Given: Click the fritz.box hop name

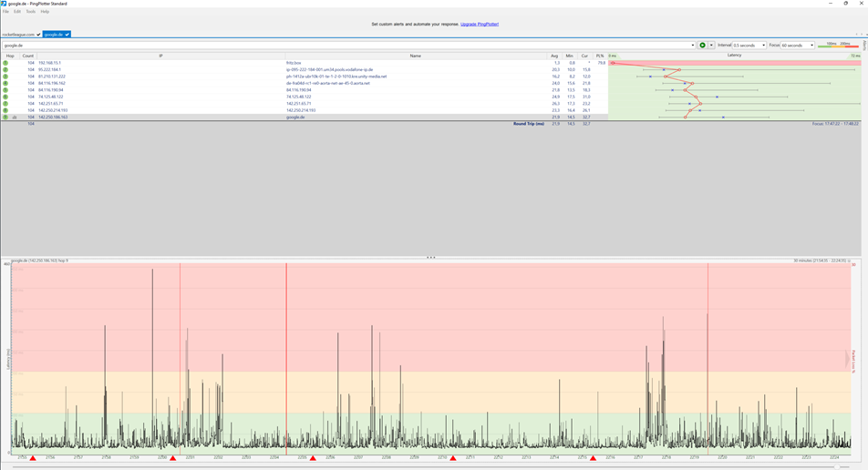Looking at the screenshot, I should coord(294,63).
